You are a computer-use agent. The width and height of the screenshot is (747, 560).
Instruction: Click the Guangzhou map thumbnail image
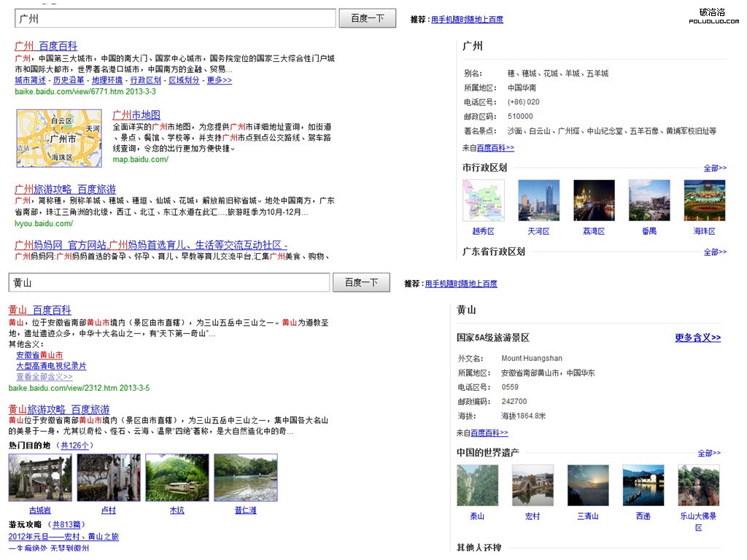pyautogui.click(x=59, y=138)
